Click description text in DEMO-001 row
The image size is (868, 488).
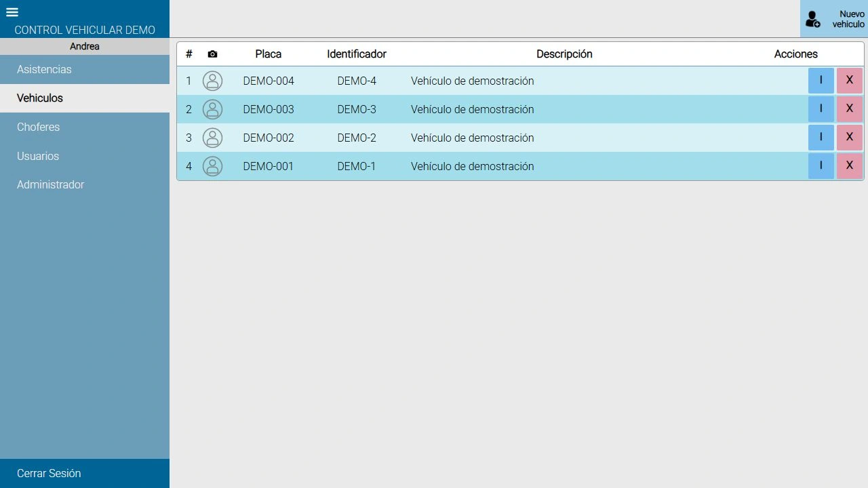[x=473, y=166]
